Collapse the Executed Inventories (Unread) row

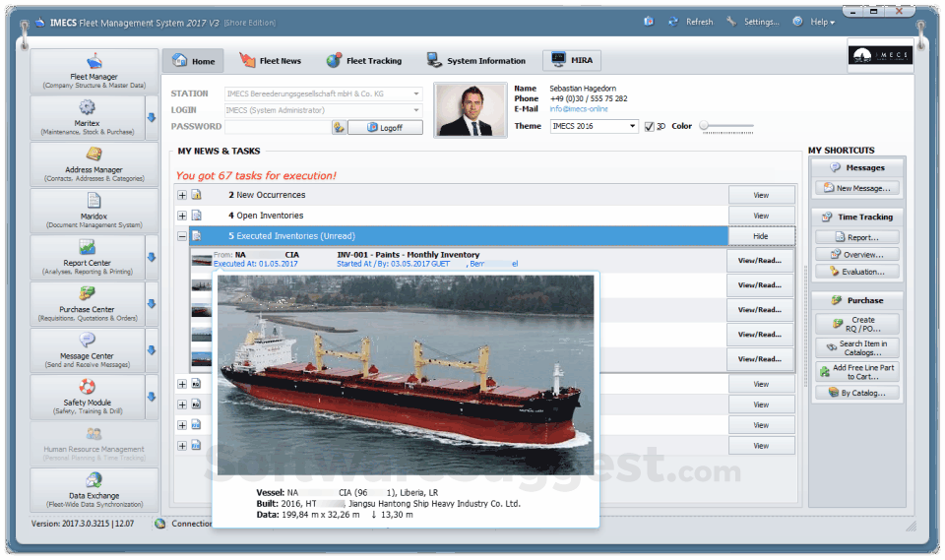tap(182, 236)
